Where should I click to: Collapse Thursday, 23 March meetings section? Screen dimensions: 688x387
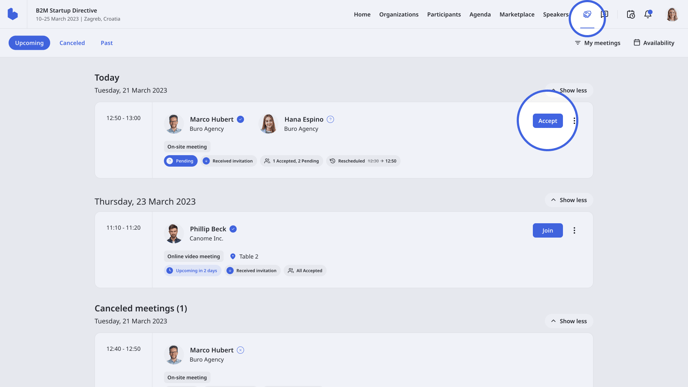pyautogui.click(x=569, y=200)
